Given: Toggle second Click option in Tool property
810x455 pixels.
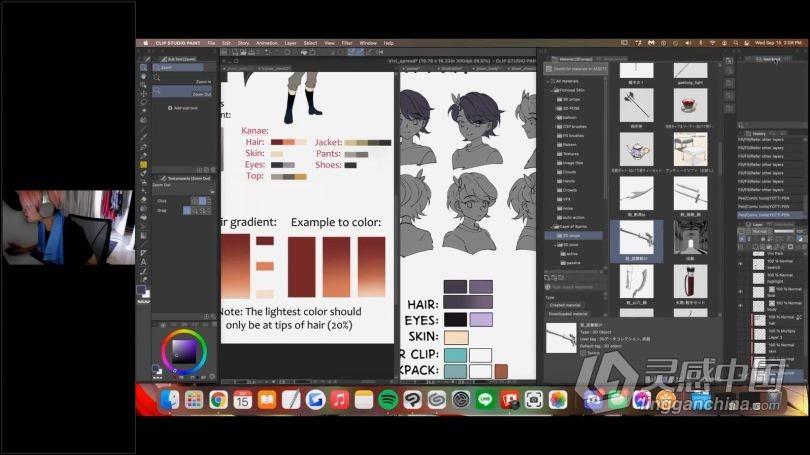Looking at the screenshot, I should tap(202, 200).
